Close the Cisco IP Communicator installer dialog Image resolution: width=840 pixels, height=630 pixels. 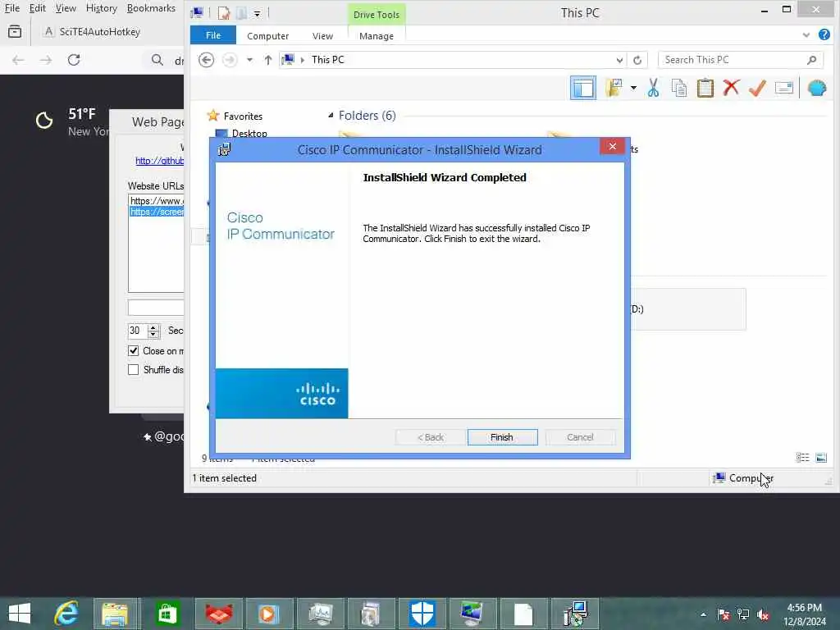[612, 146]
